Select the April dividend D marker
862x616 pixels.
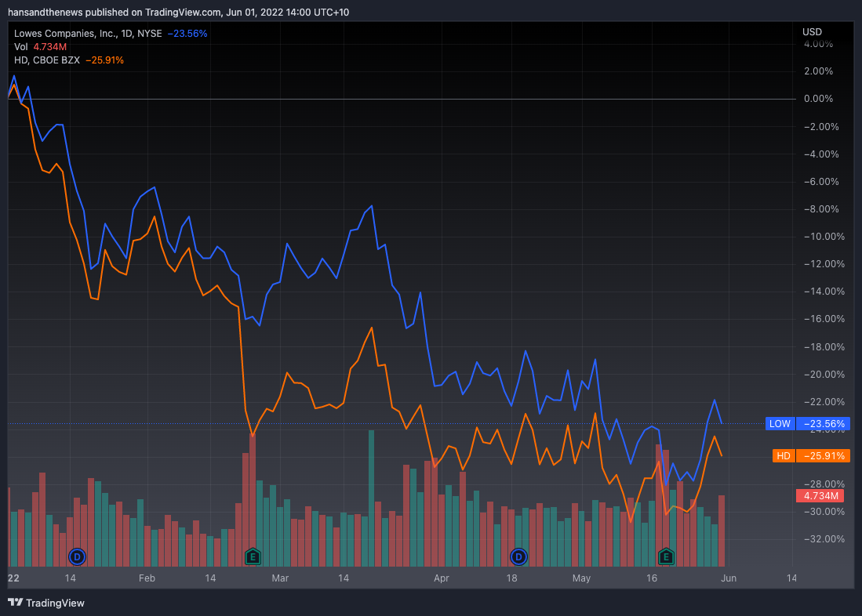pos(518,557)
